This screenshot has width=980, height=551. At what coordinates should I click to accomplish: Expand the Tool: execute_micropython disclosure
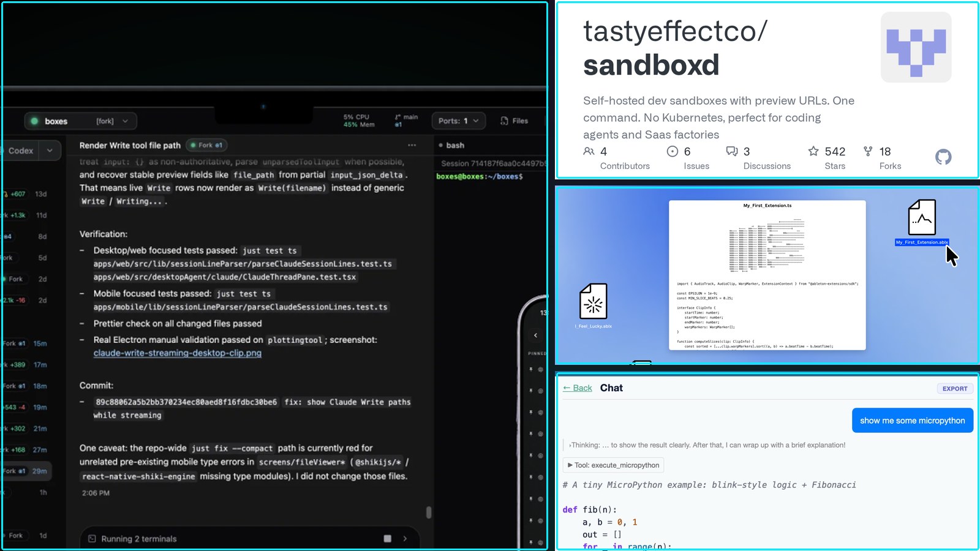pyautogui.click(x=613, y=465)
